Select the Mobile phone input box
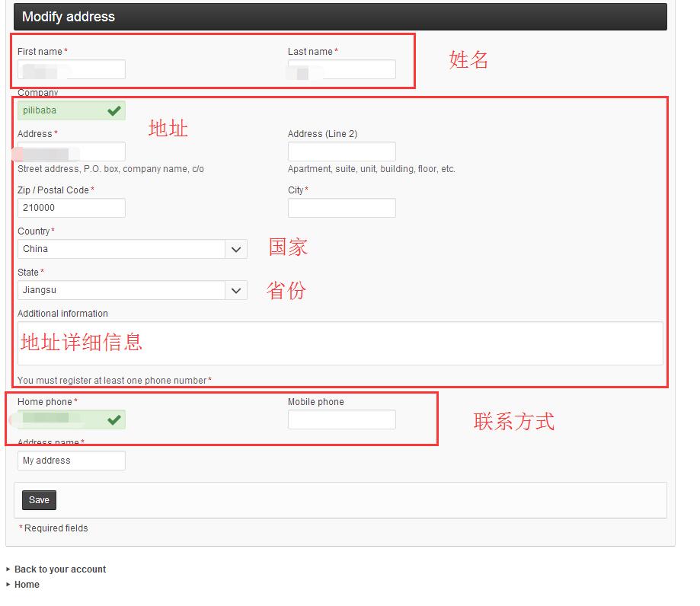The image size is (700, 606). point(341,419)
